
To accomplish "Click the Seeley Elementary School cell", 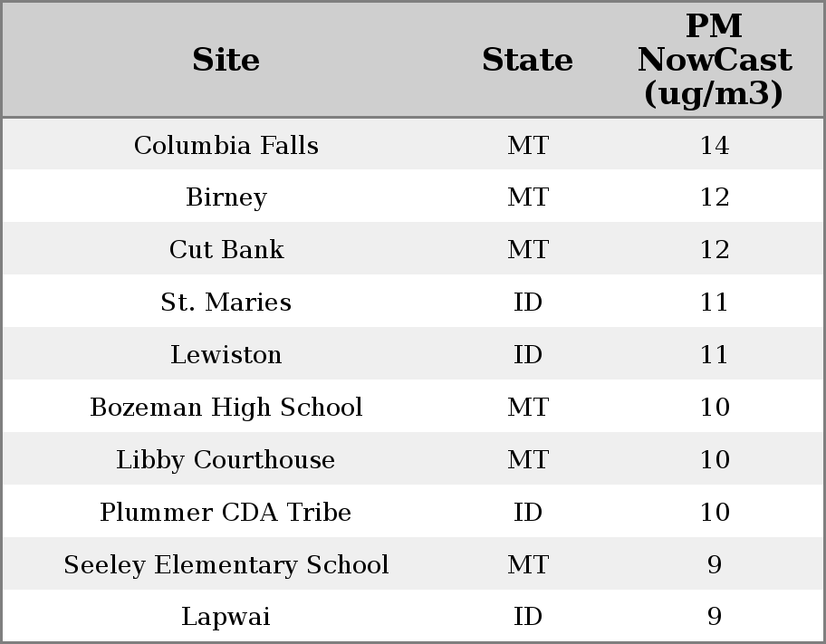I will (x=226, y=565).
